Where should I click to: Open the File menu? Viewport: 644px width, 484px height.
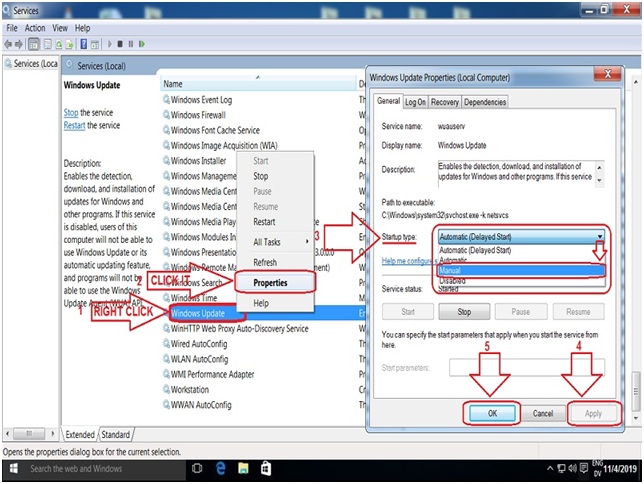point(12,28)
